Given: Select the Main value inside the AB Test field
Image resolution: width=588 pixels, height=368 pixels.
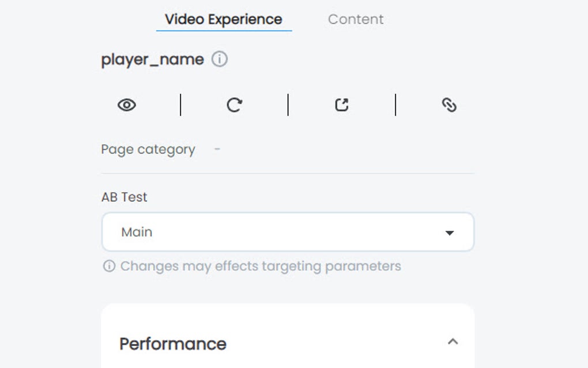Looking at the screenshot, I should 136,232.
